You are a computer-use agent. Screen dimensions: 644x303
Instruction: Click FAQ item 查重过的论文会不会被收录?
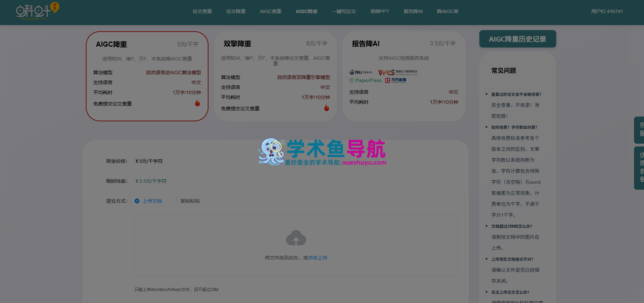pyautogui.click(x=516, y=94)
